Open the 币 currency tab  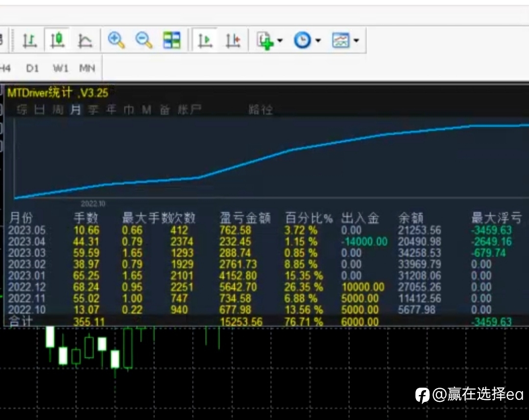point(128,110)
